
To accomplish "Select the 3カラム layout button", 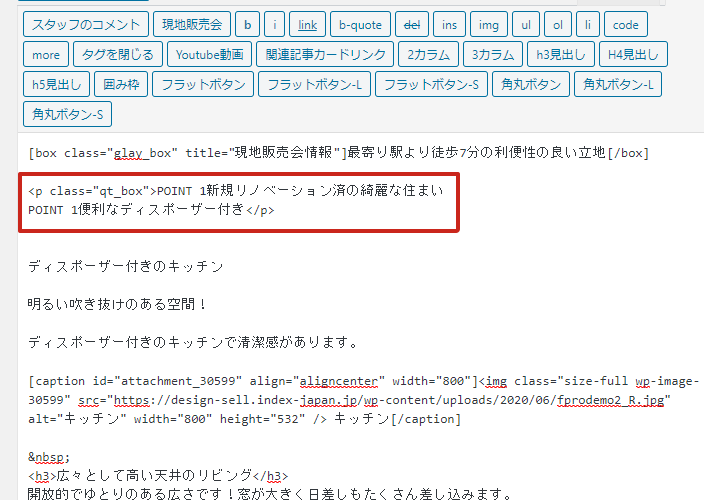I will pos(494,54).
